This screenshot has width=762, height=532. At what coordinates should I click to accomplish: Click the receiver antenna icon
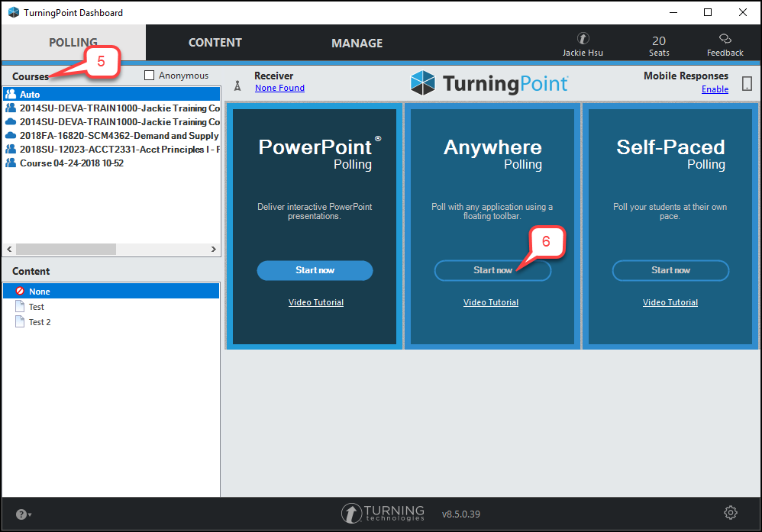(237, 86)
